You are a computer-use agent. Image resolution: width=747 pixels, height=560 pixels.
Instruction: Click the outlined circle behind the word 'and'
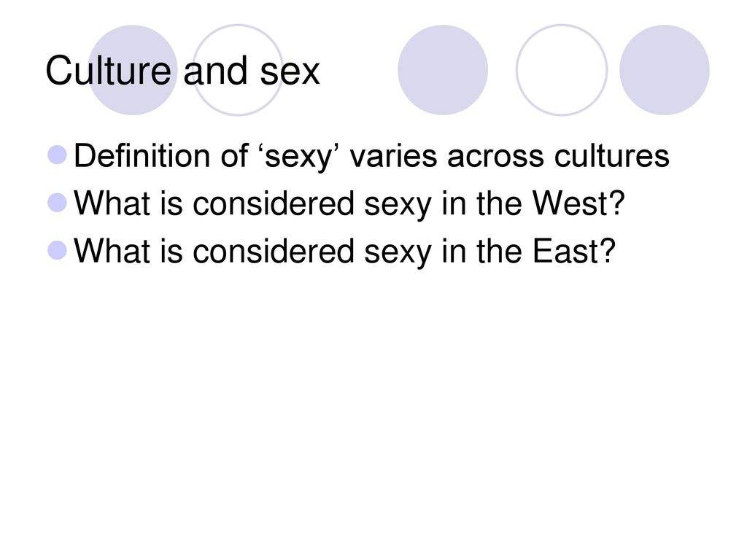click(x=237, y=70)
